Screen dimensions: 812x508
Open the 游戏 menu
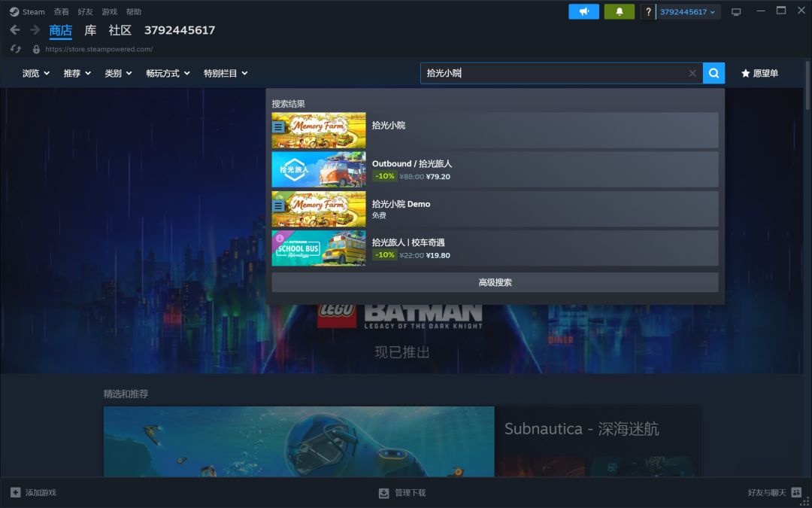tap(109, 11)
